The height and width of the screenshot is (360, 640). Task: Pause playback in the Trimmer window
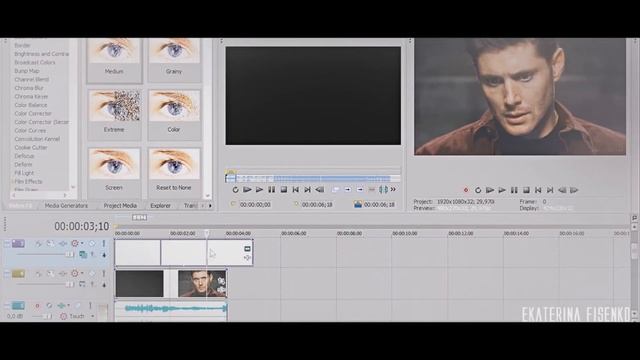tap(271, 190)
